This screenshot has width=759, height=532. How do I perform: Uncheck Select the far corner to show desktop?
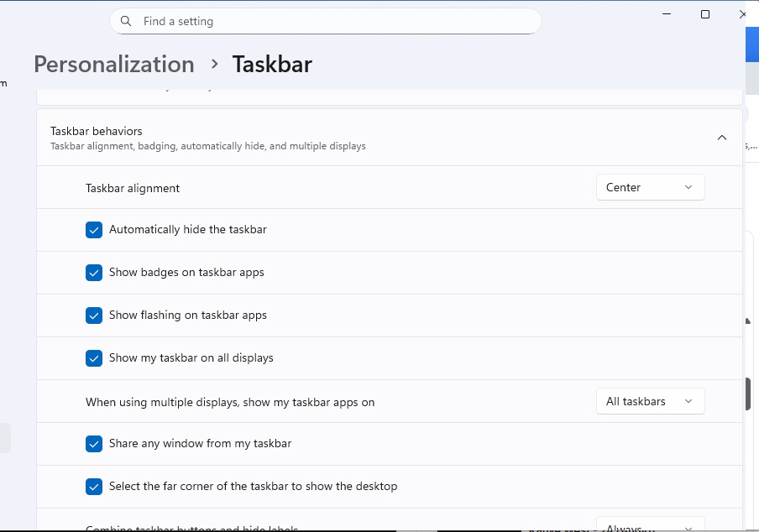(94, 487)
